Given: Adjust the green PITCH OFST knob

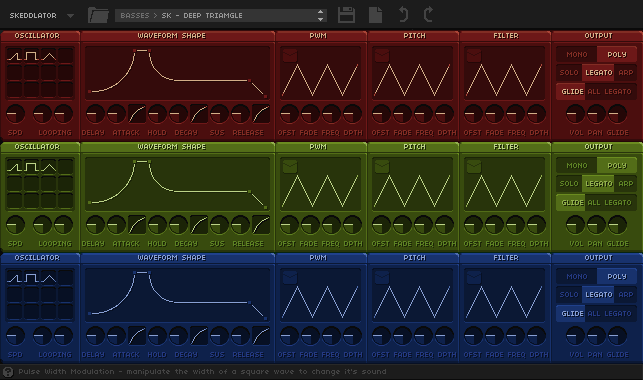Looking at the screenshot, I should tap(381, 225).
